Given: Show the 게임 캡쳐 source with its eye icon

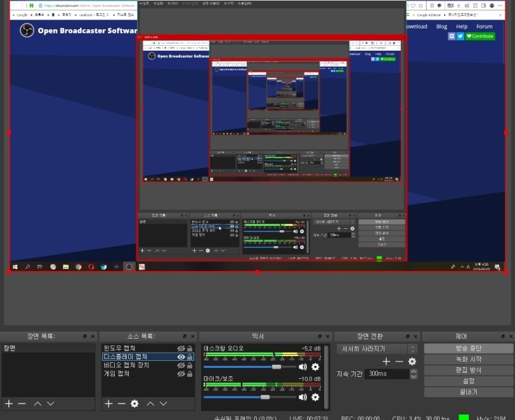Looking at the screenshot, I should pyautogui.click(x=181, y=373).
